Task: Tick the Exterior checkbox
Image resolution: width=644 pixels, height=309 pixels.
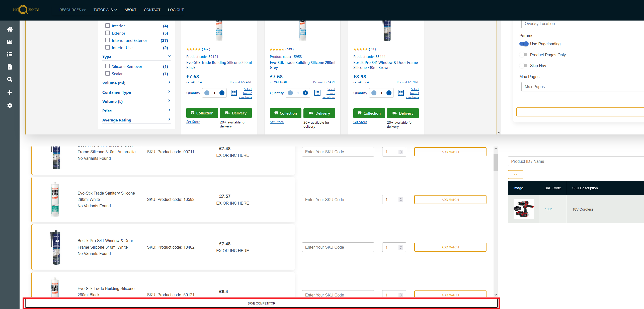Action: pos(108,33)
